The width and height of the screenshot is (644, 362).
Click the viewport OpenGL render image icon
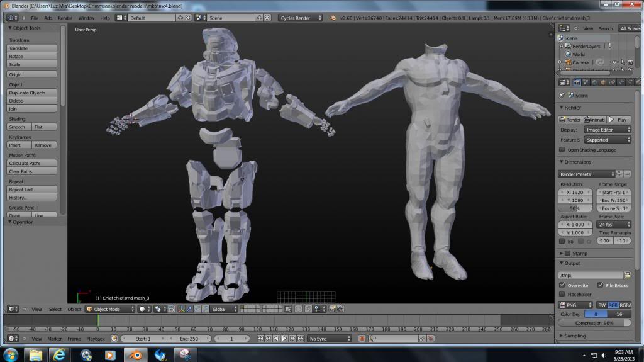pyautogui.click(x=332, y=309)
